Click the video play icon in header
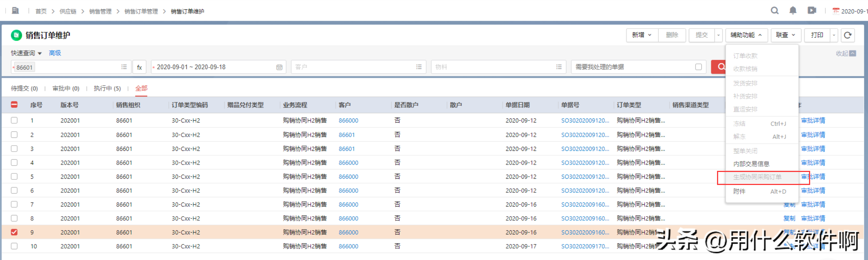 click(812, 11)
